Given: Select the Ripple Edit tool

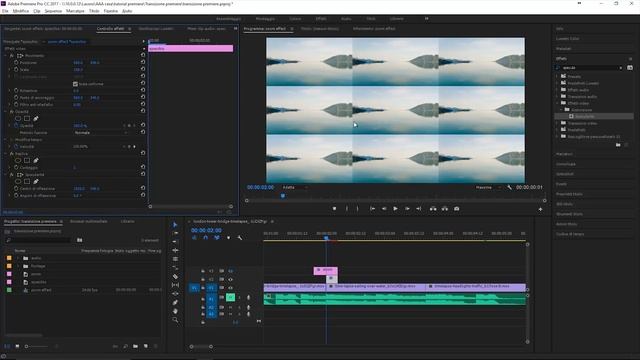Looking at the screenshot, I should (x=175, y=242).
